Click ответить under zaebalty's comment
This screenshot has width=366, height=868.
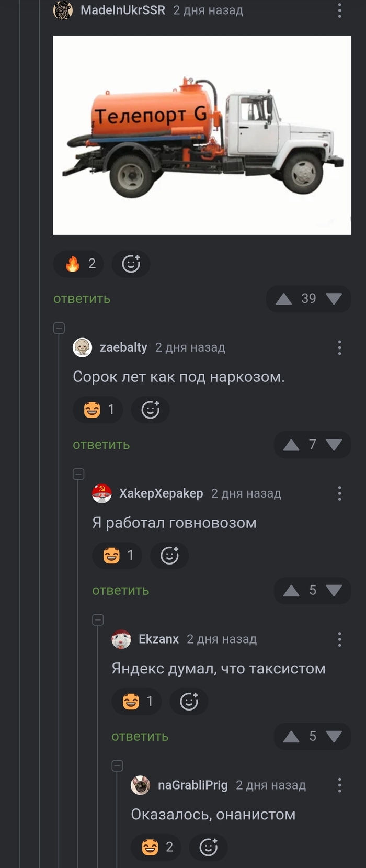[x=101, y=445]
